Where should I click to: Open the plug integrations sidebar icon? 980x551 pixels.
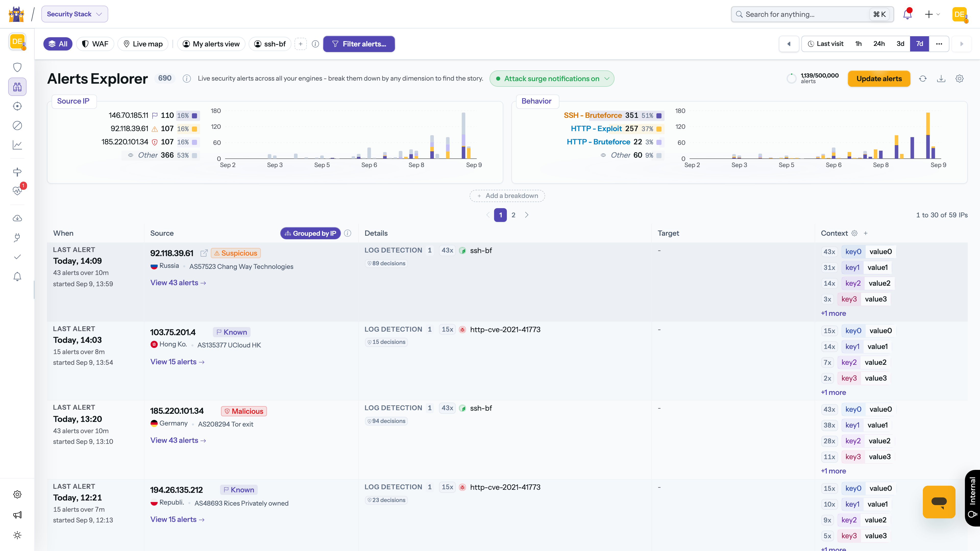point(17,238)
